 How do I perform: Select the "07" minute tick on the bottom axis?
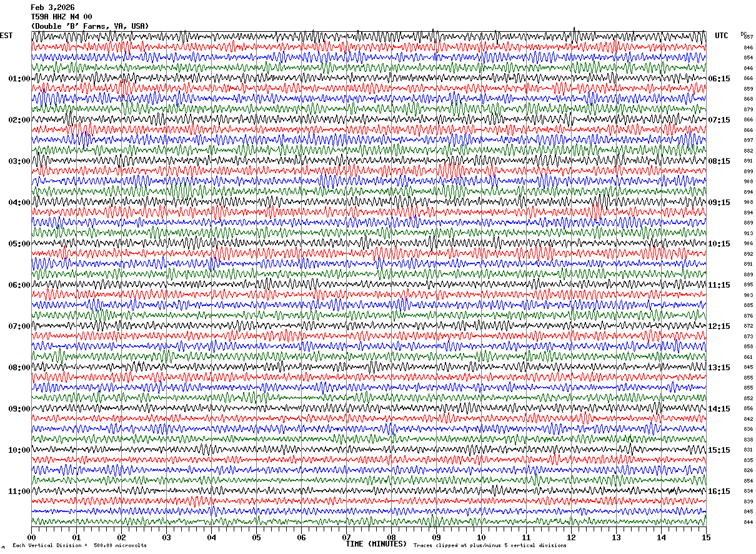[346, 537]
